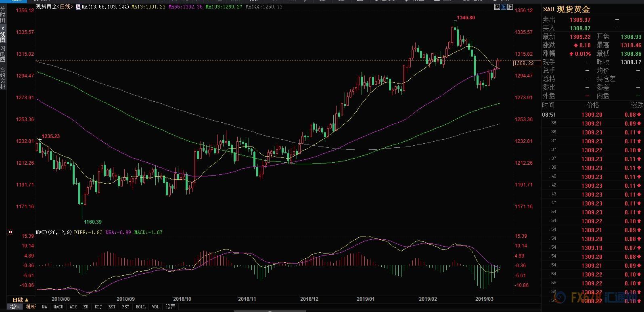This screenshot has width=644, height=312.
Task: Click the highlighted blue chart scale icon
Action: click(x=503, y=7)
